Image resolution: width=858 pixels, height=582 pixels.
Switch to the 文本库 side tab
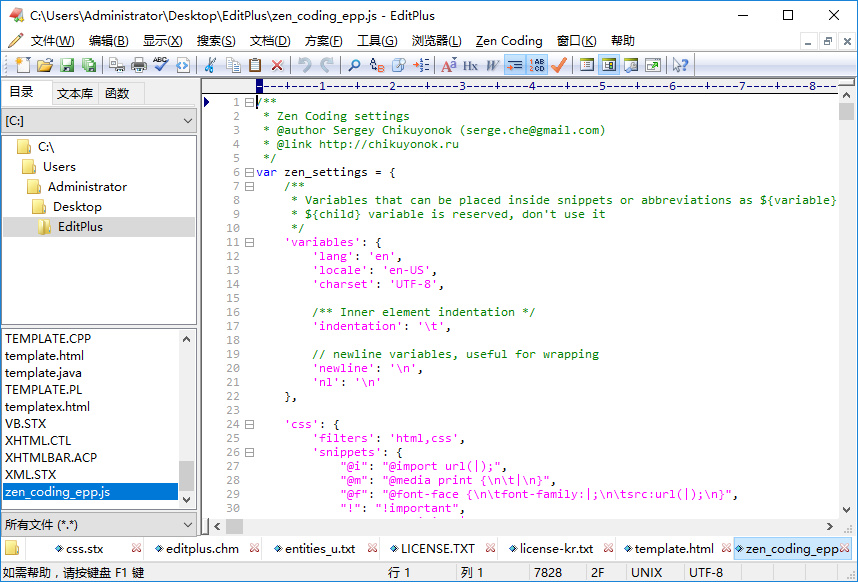[x=75, y=94]
